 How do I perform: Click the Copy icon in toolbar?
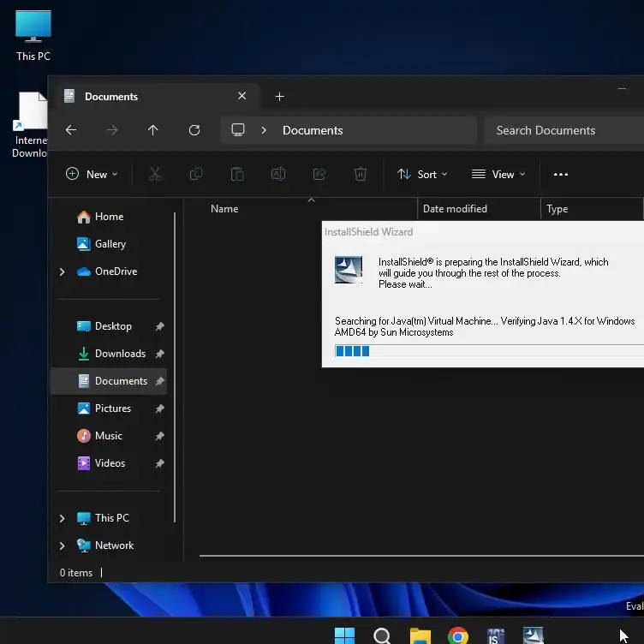point(196,174)
